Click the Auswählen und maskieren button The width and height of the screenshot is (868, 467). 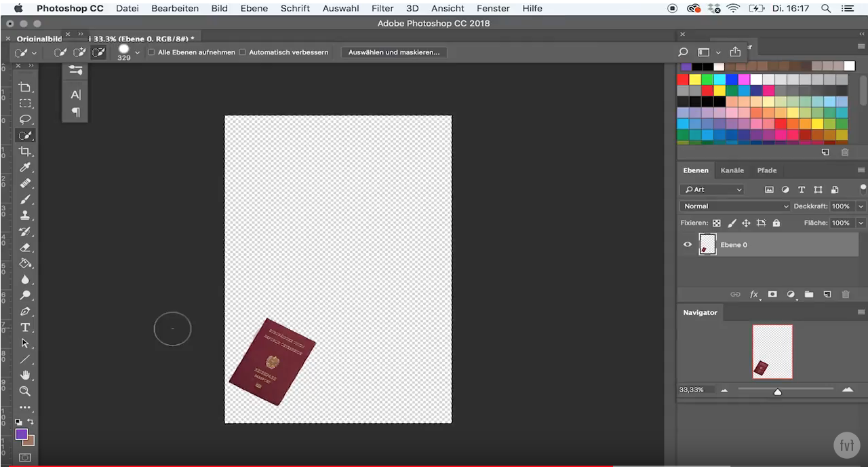(x=394, y=52)
